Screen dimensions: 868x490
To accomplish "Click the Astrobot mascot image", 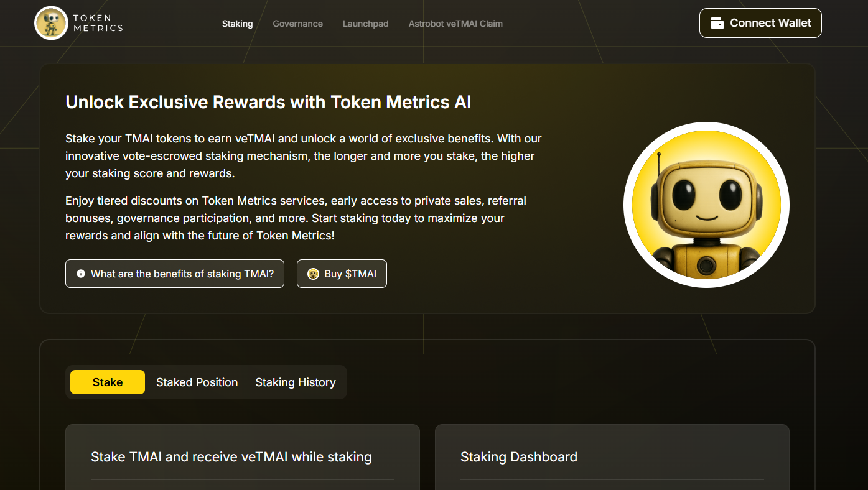I will click(706, 205).
